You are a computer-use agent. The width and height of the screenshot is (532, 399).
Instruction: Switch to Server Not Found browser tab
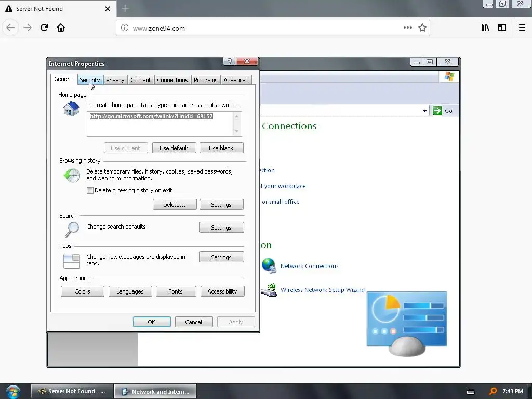[x=58, y=9]
